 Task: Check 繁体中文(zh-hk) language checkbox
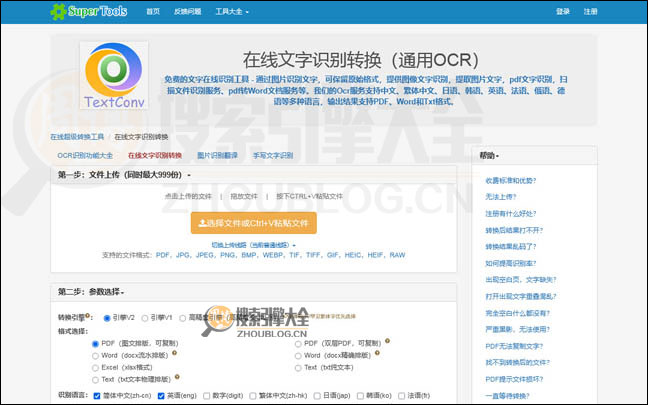pos(253,396)
